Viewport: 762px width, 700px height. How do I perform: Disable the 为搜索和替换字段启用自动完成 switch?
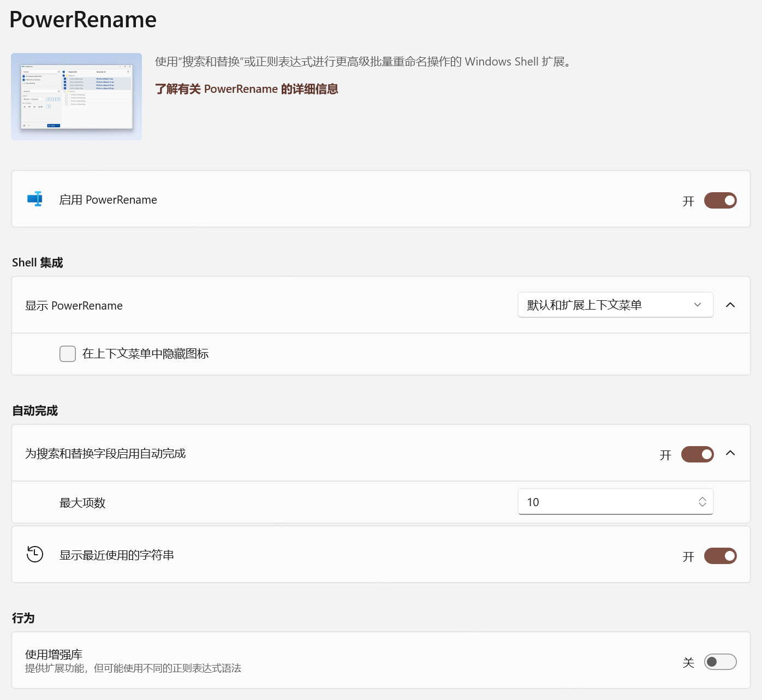(697, 454)
